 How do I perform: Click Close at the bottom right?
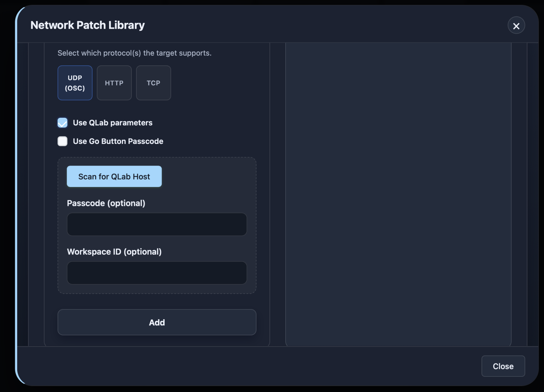503,366
